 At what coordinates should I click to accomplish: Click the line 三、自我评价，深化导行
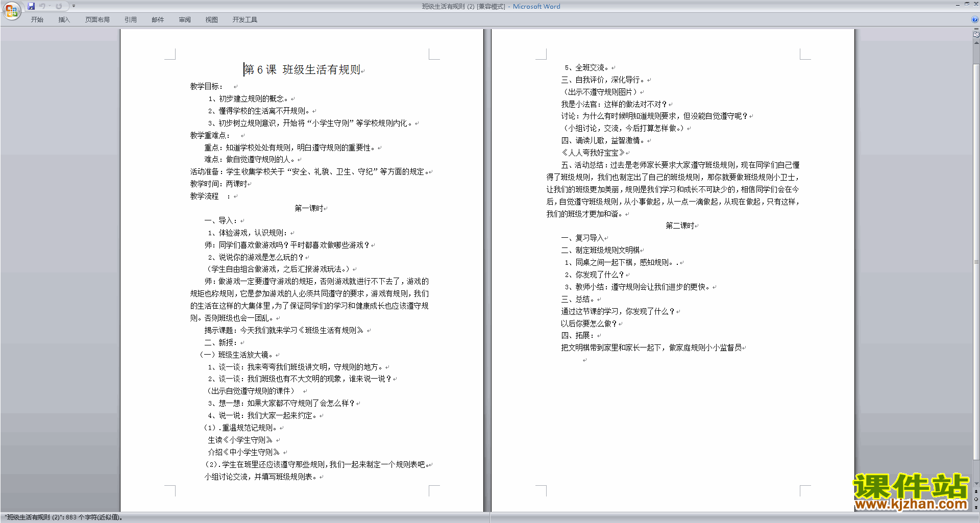coord(603,80)
